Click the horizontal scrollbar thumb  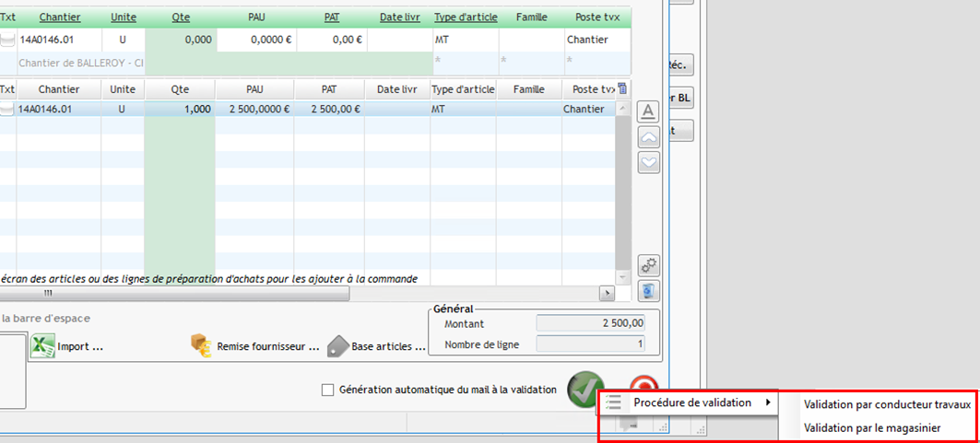pos(174,293)
